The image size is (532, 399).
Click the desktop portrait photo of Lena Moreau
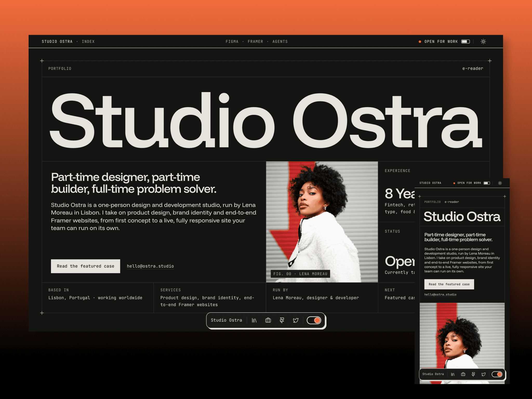(x=322, y=222)
